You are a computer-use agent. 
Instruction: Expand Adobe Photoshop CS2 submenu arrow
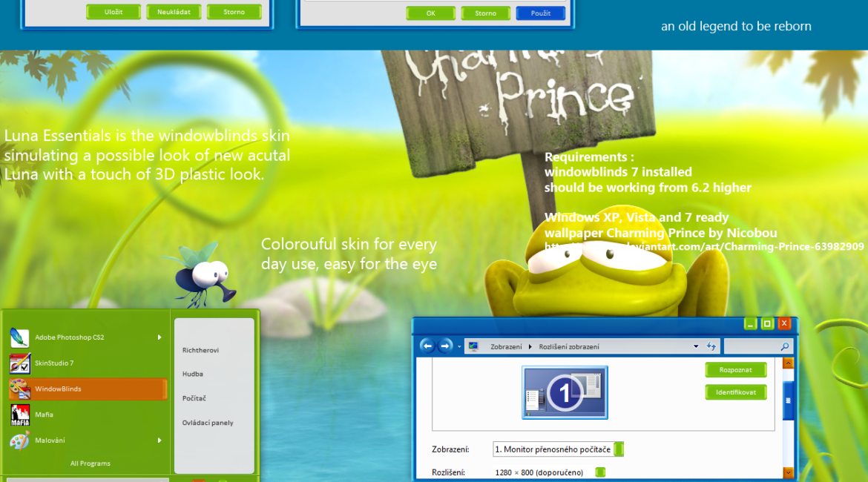(x=160, y=337)
